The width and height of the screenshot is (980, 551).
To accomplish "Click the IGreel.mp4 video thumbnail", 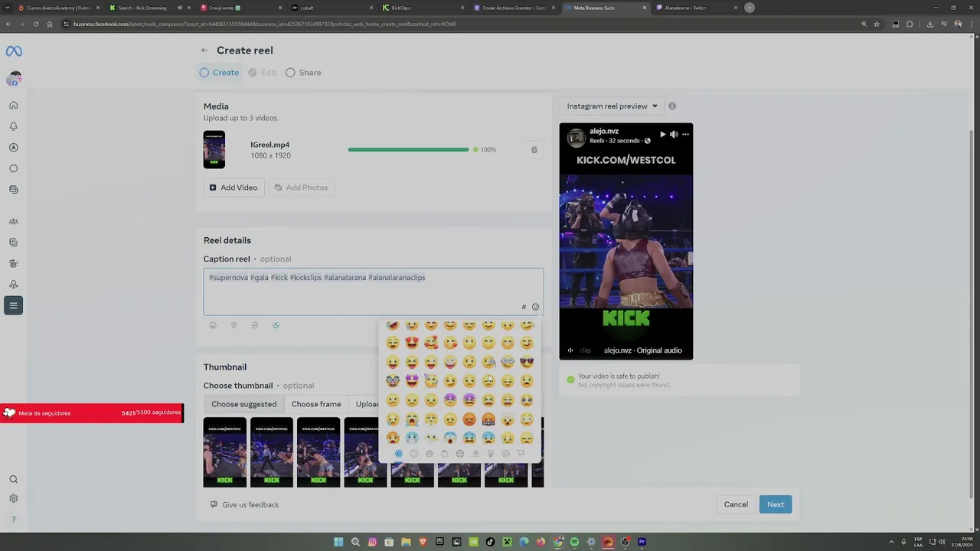I will [x=214, y=150].
